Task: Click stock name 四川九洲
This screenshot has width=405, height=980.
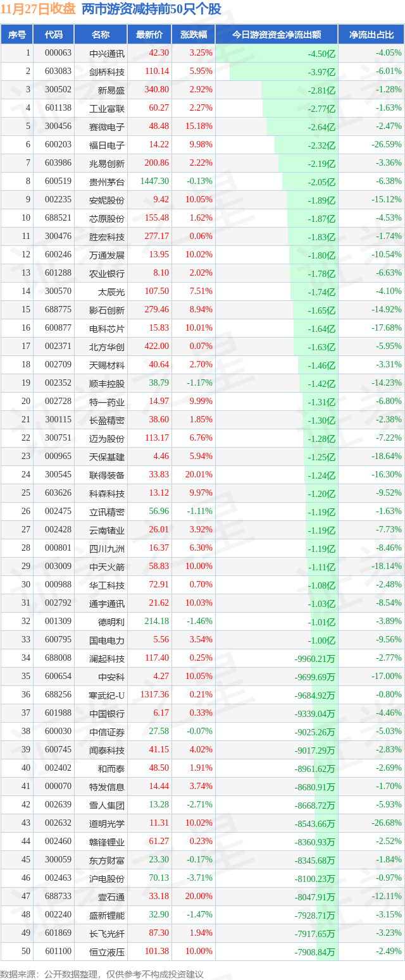Action: tap(107, 548)
